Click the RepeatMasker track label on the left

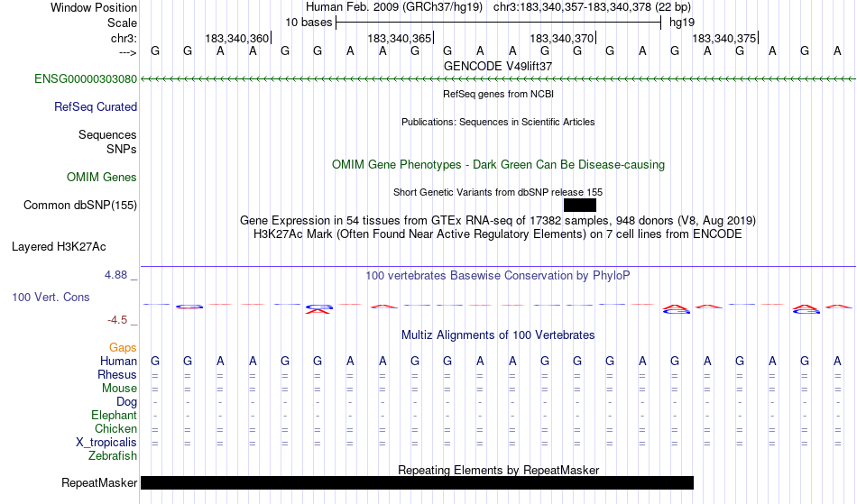[x=99, y=482]
